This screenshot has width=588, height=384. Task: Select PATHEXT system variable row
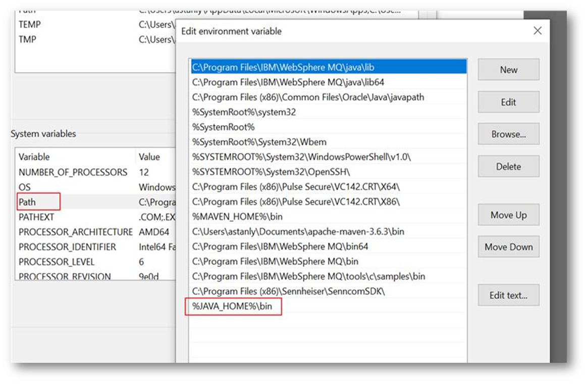tap(36, 217)
